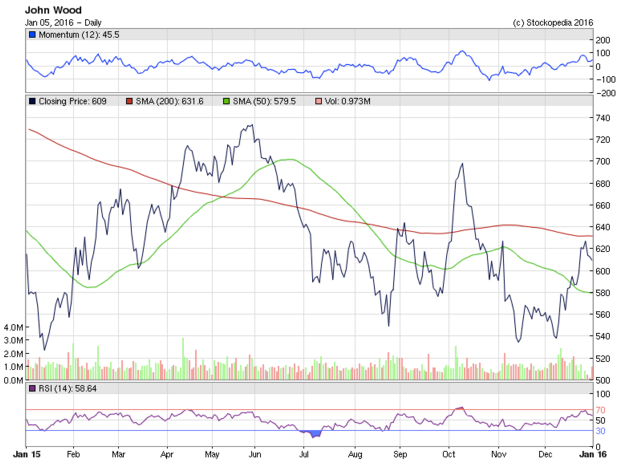Click the 700 price axis value
Image resolution: width=620 pixels, height=469 pixels.
pos(603,161)
